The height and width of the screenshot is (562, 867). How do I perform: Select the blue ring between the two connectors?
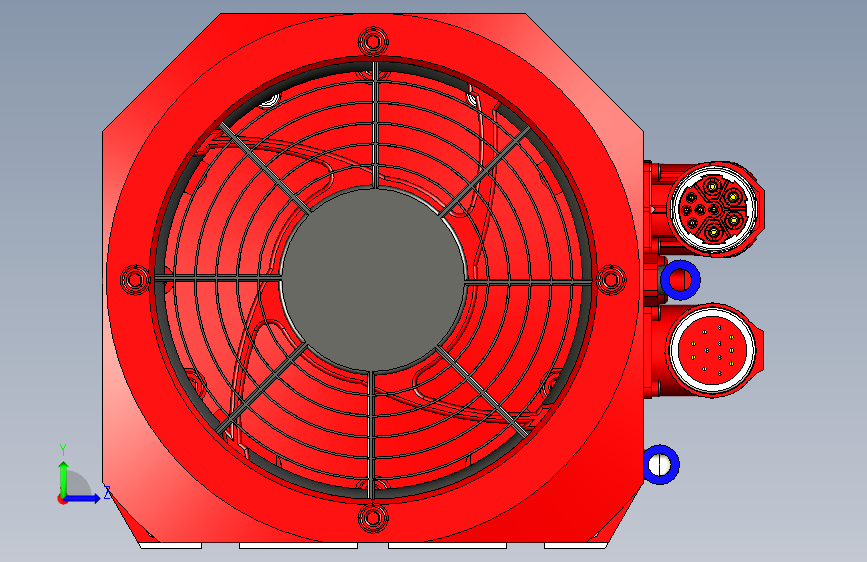pyautogui.click(x=680, y=280)
